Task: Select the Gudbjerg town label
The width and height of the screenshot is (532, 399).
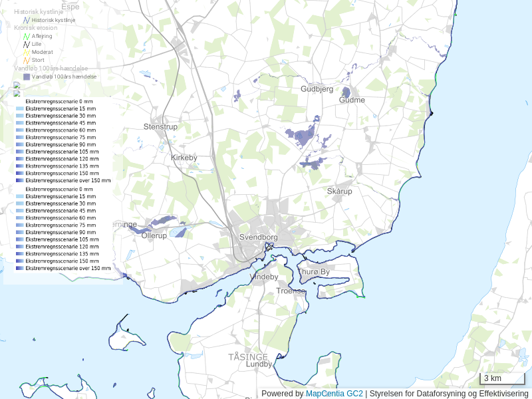Action: point(317,89)
